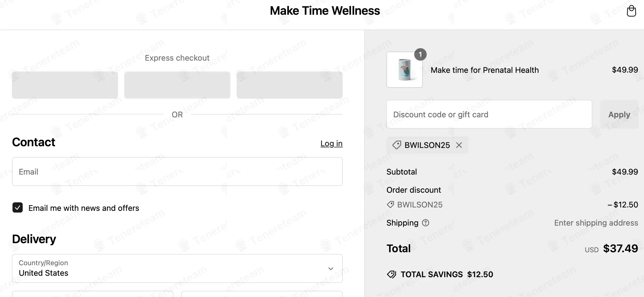
Task: Click the quantity badge on product image
Action: click(420, 54)
